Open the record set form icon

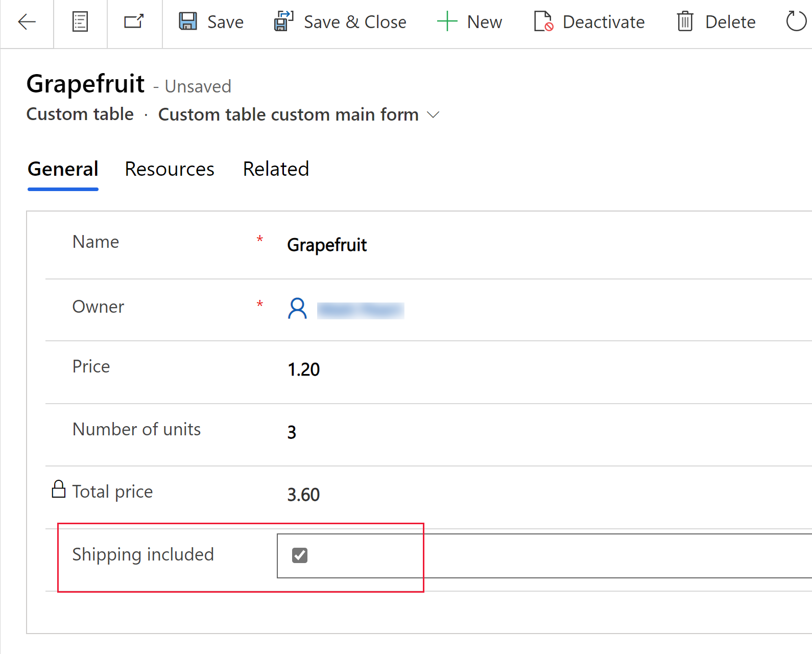coord(80,22)
